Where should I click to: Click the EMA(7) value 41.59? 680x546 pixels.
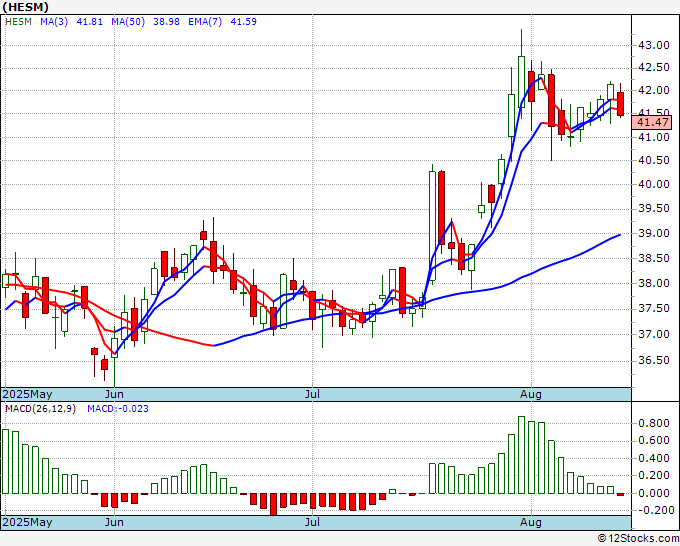(243, 21)
